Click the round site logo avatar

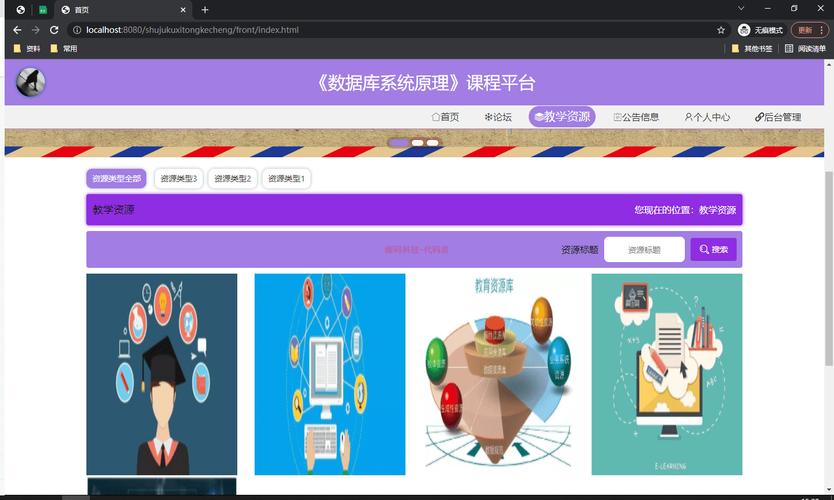coord(30,82)
